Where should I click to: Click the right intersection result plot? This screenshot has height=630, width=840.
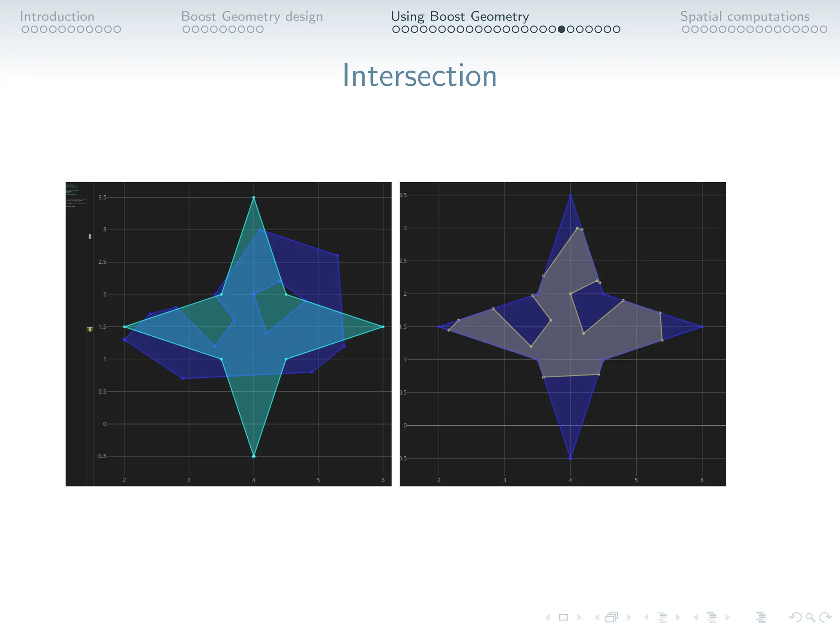tap(563, 334)
